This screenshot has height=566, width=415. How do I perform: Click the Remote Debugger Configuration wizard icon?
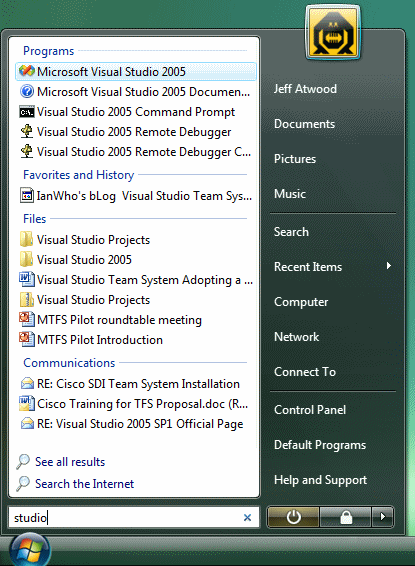(27, 152)
